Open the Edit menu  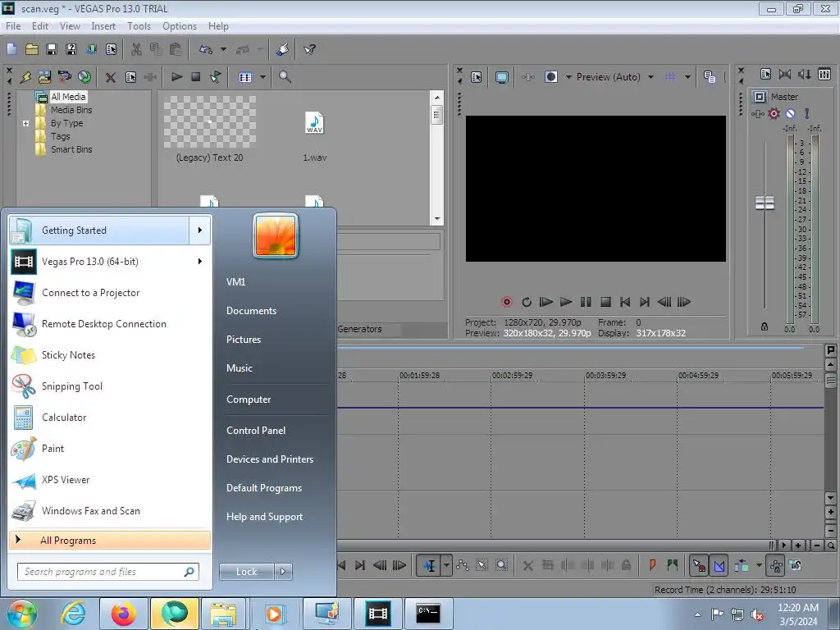[40, 26]
